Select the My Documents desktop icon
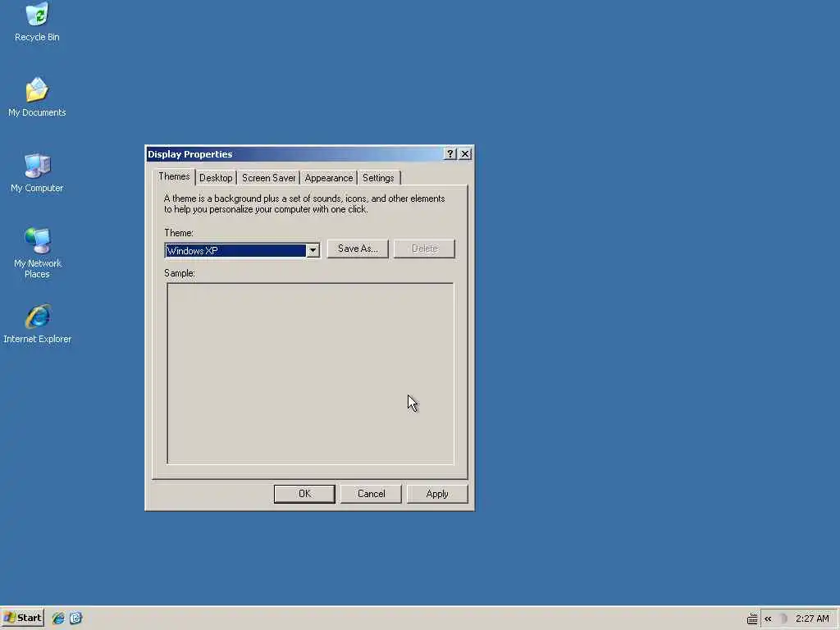 pyautogui.click(x=37, y=97)
